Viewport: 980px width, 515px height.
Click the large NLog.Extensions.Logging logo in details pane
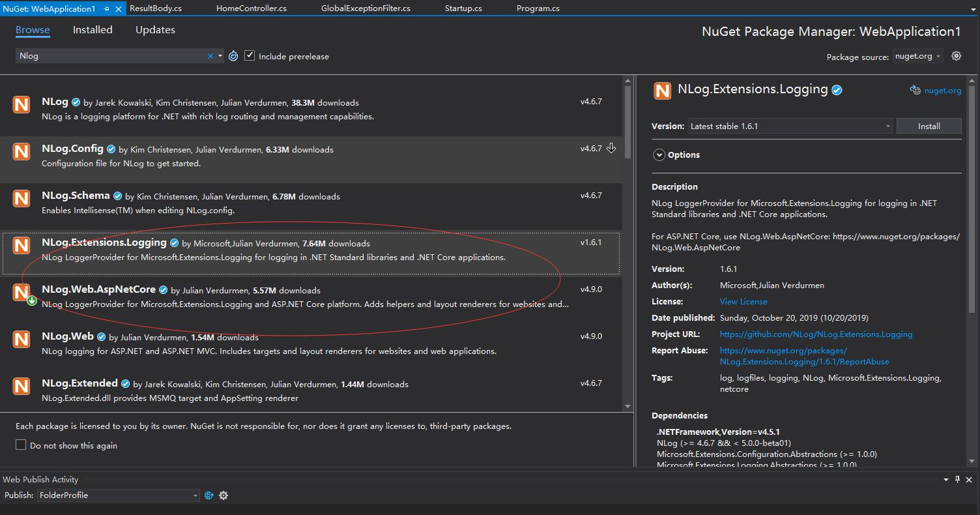pyautogui.click(x=662, y=91)
